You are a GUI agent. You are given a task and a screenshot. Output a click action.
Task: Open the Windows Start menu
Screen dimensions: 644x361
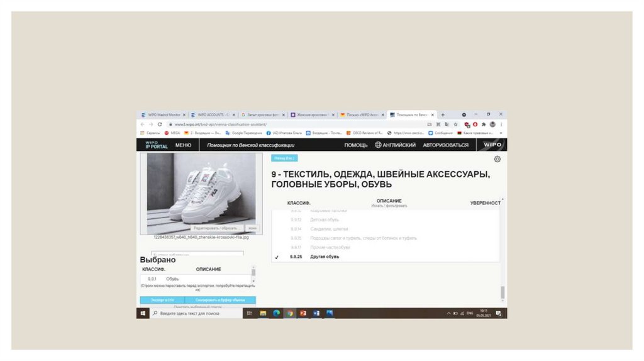pos(143,313)
